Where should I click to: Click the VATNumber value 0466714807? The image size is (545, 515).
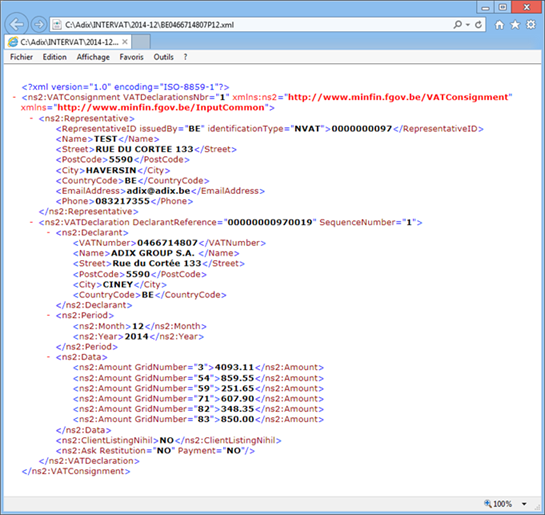tap(167, 243)
